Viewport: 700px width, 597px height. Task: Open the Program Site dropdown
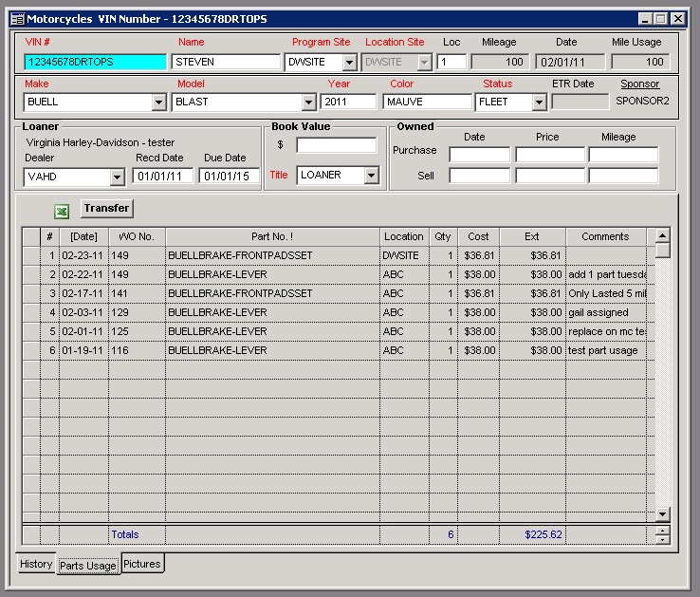click(349, 63)
